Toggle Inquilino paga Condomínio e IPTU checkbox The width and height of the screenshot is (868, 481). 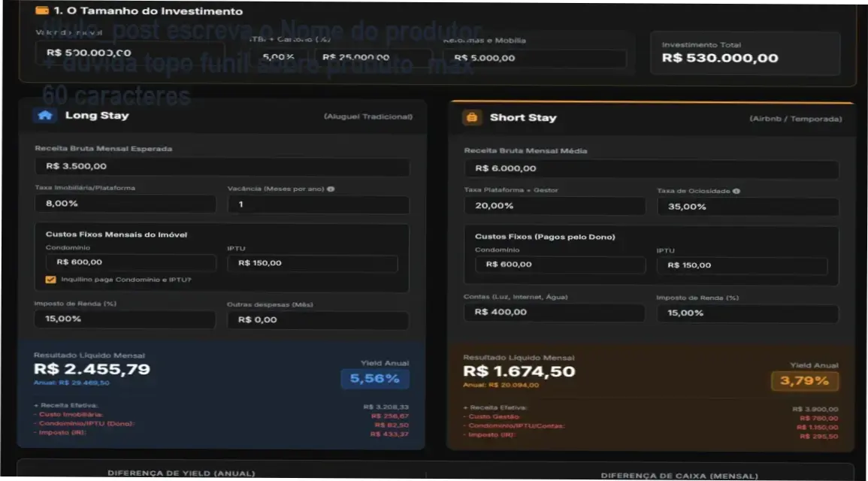click(50, 280)
